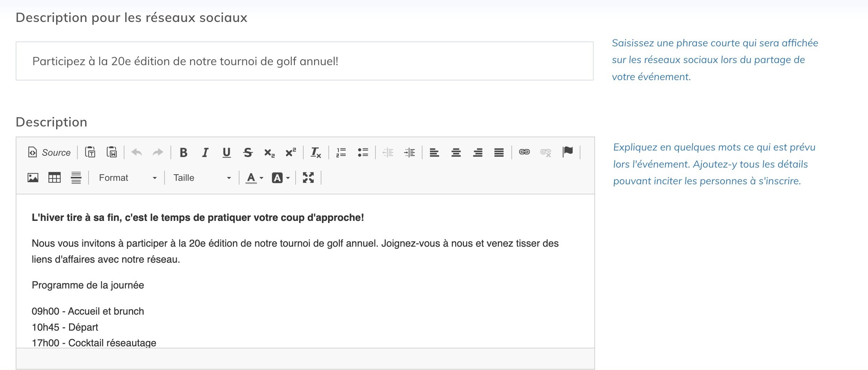Enable the numbered list format
This screenshot has width=868, height=370.
[341, 152]
